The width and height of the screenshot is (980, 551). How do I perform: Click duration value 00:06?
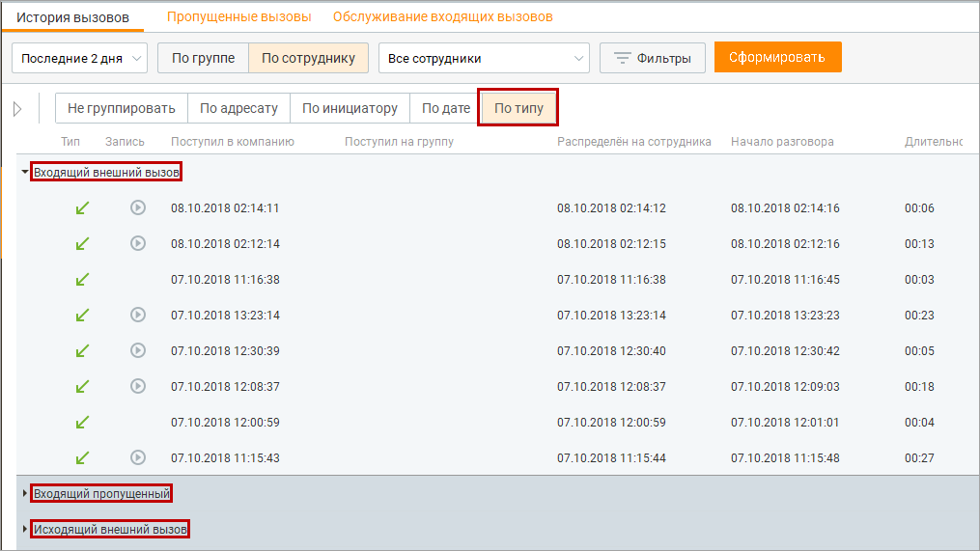click(919, 208)
